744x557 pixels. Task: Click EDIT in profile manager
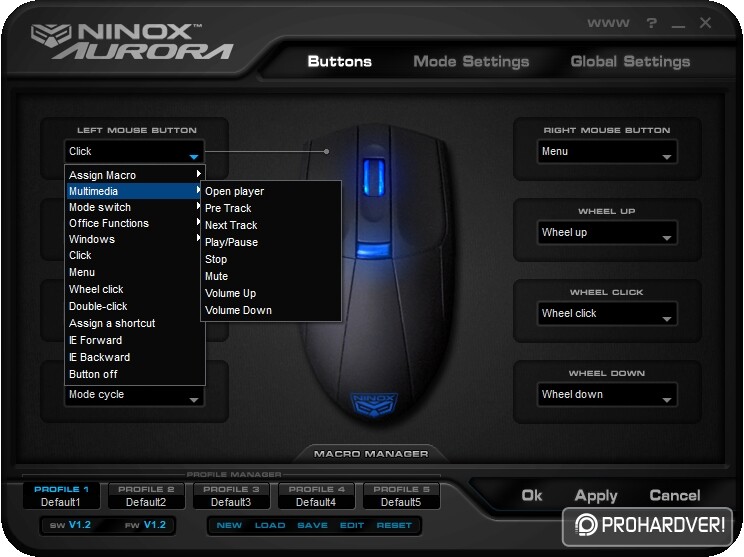(352, 526)
